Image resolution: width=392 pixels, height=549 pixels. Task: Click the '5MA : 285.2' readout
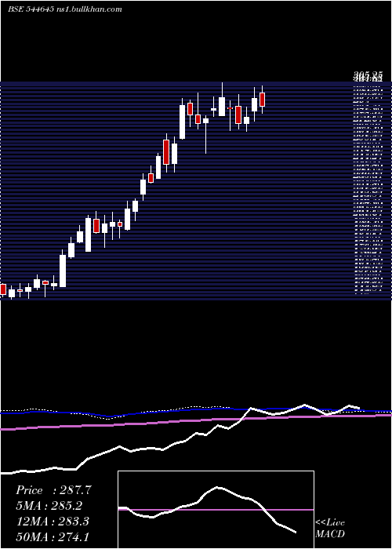(x=49, y=506)
